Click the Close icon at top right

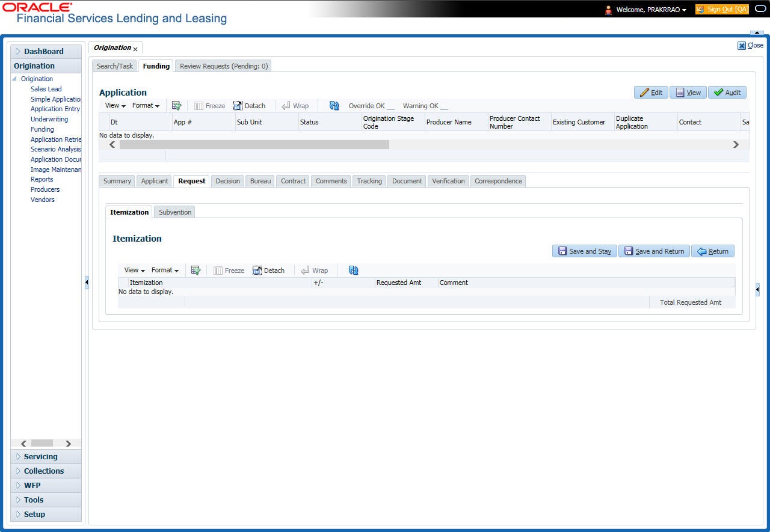click(x=742, y=46)
